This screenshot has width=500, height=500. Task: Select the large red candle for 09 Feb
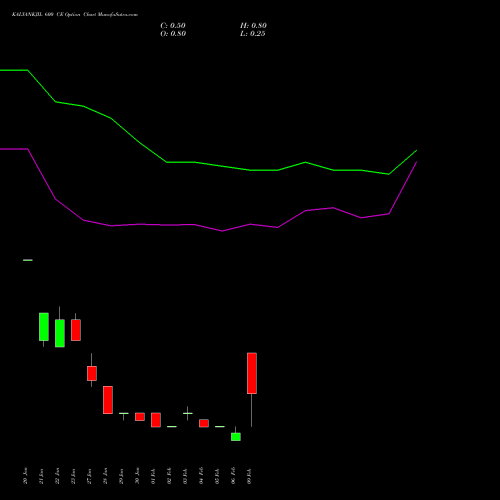click(252, 373)
